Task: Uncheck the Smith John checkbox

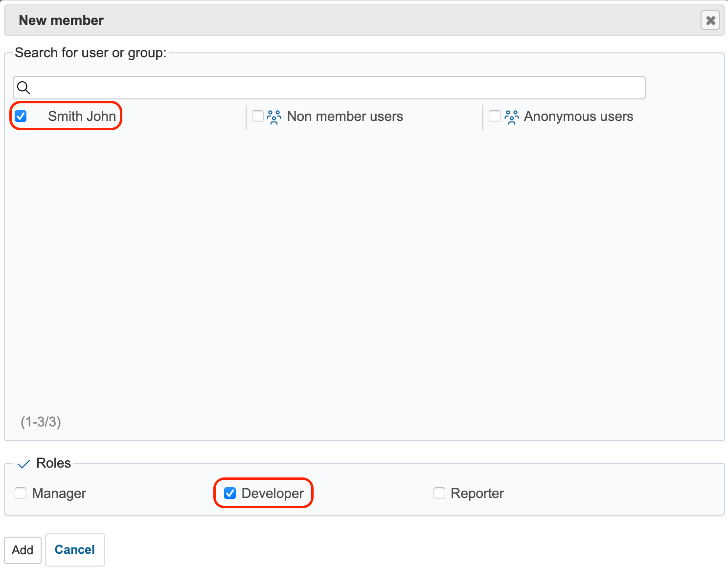Action: (21, 116)
